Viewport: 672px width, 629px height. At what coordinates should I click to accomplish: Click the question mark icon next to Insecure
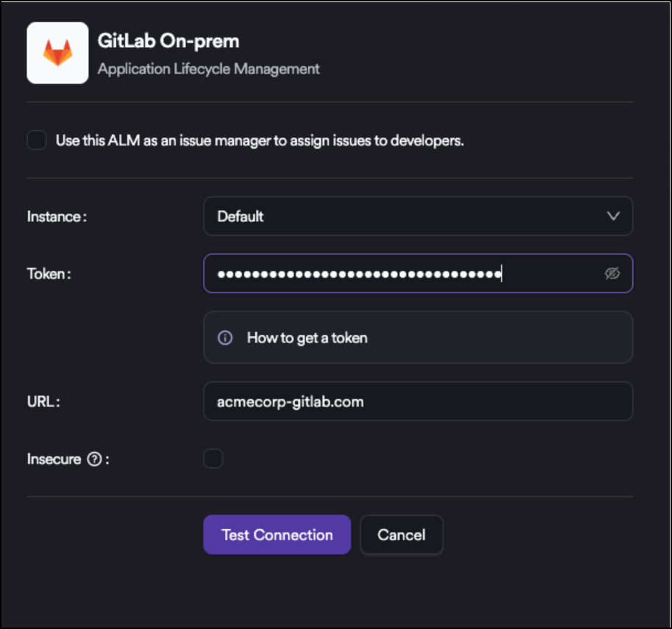click(94, 459)
